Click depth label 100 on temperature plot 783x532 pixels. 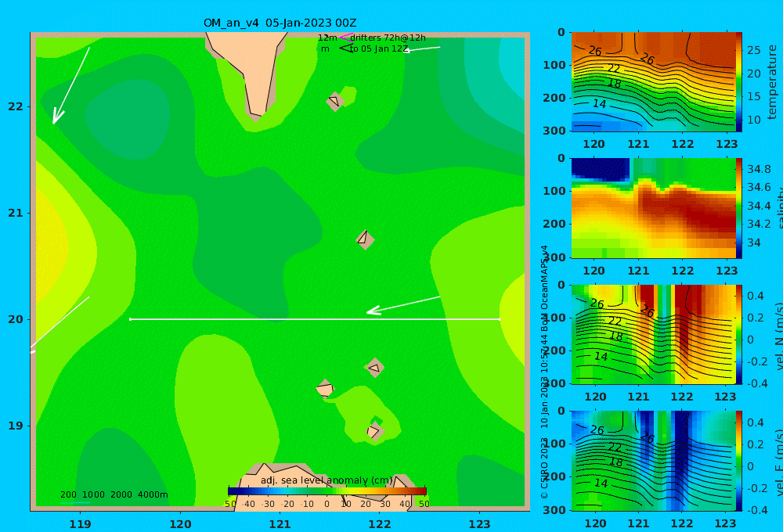554,65
